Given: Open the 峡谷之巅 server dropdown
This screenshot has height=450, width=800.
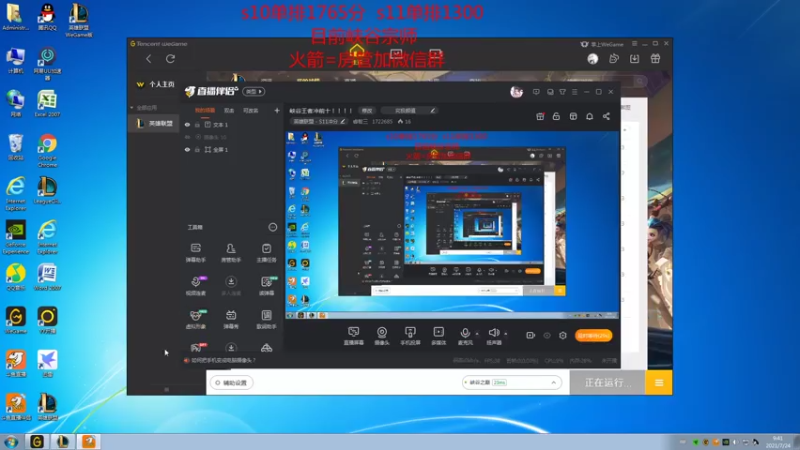Looking at the screenshot, I should 511,382.
